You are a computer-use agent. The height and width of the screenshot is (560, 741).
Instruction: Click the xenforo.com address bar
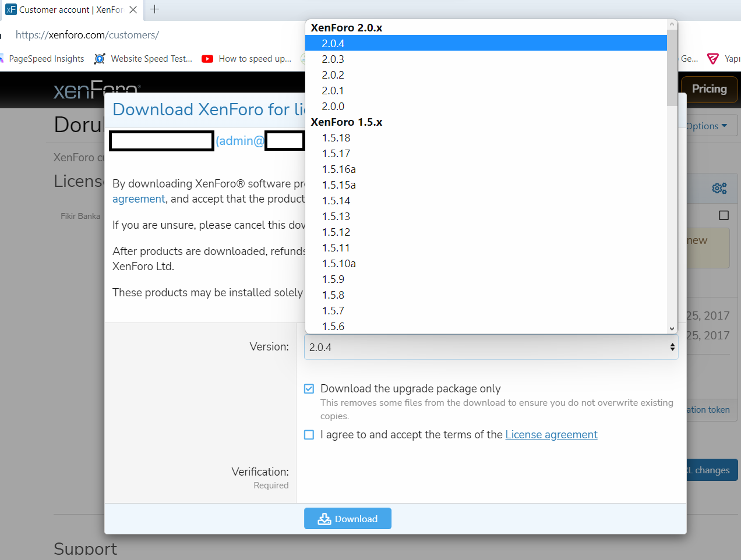click(x=87, y=35)
